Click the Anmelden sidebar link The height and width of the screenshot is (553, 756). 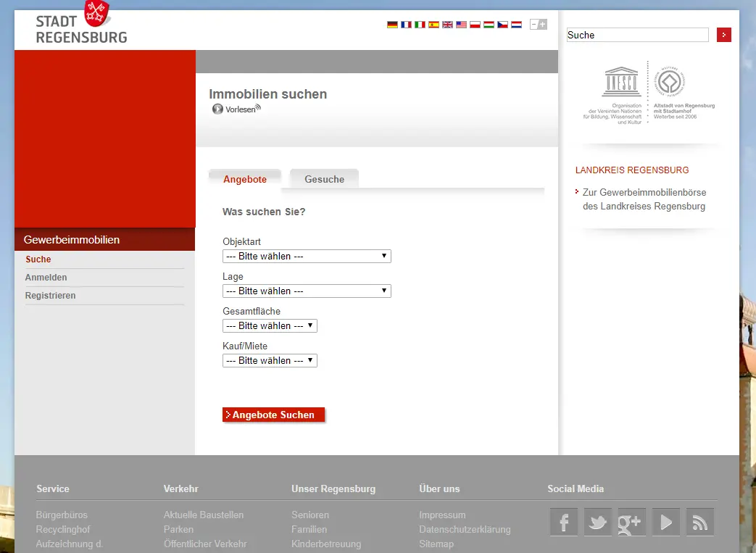coord(46,278)
